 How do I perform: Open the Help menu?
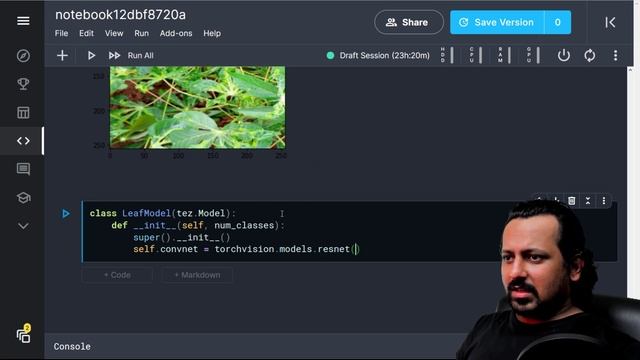tap(212, 33)
